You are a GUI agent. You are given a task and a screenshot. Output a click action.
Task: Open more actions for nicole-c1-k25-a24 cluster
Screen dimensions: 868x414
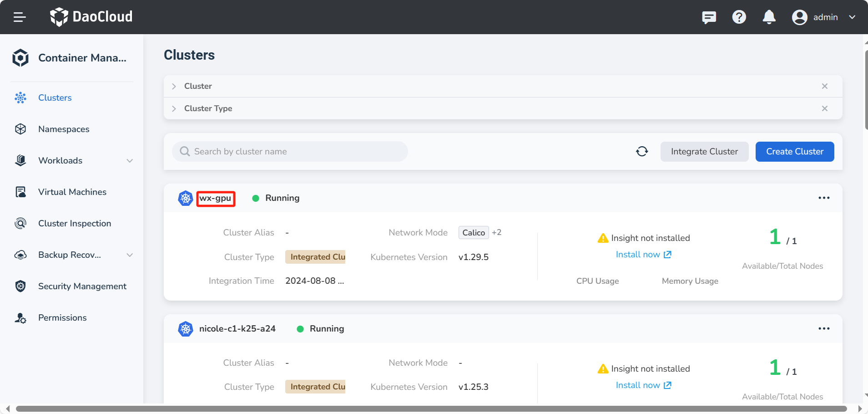click(x=824, y=329)
